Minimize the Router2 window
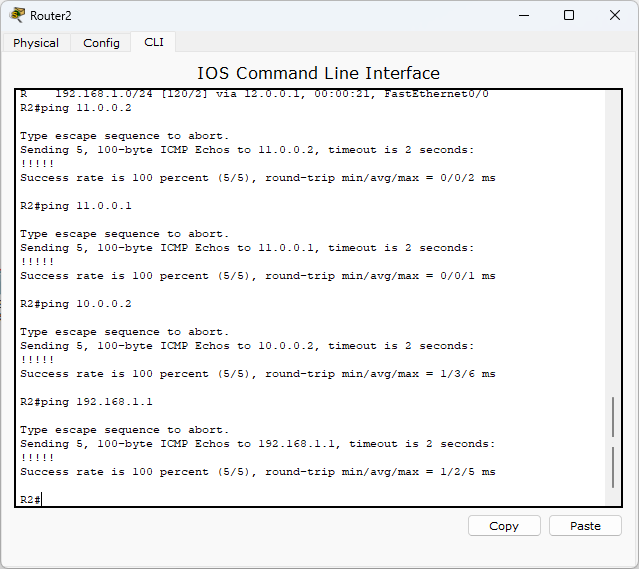639x569 pixels. (x=524, y=15)
